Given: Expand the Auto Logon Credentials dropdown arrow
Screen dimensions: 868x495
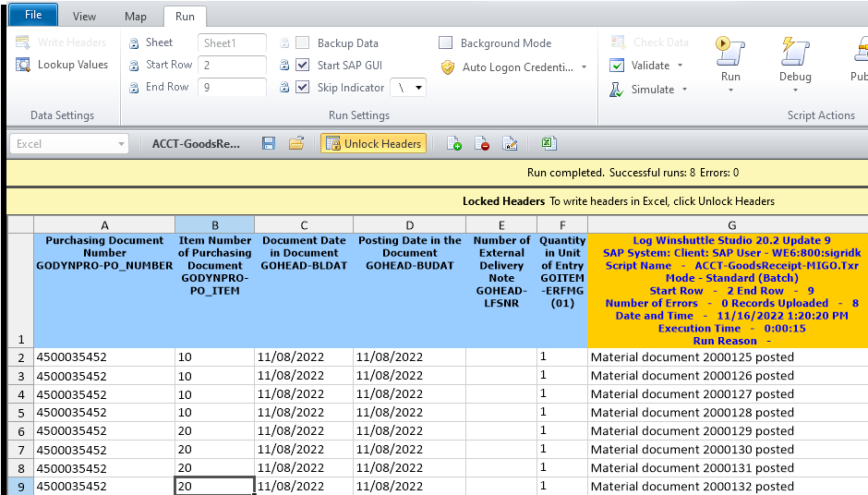Looking at the screenshot, I should 584,67.
